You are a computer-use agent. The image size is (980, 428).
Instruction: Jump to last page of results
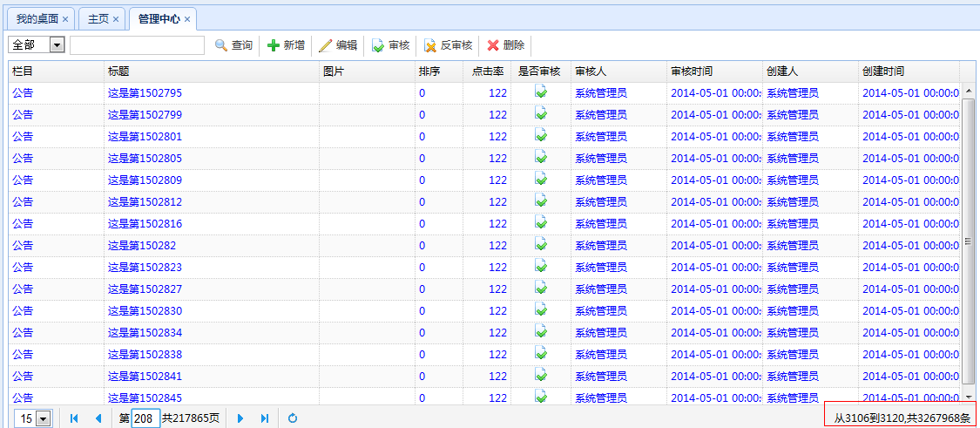tap(264, 418)
